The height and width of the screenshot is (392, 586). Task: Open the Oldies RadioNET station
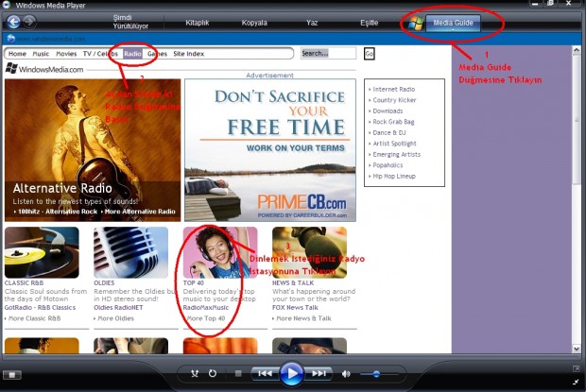coord(118,308)
